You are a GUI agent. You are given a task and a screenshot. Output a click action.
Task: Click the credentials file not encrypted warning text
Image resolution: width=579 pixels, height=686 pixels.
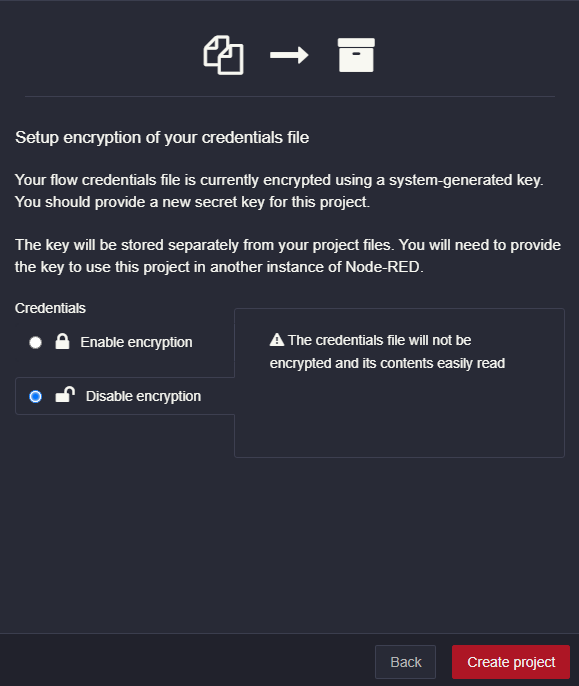[x=387, y=352]
